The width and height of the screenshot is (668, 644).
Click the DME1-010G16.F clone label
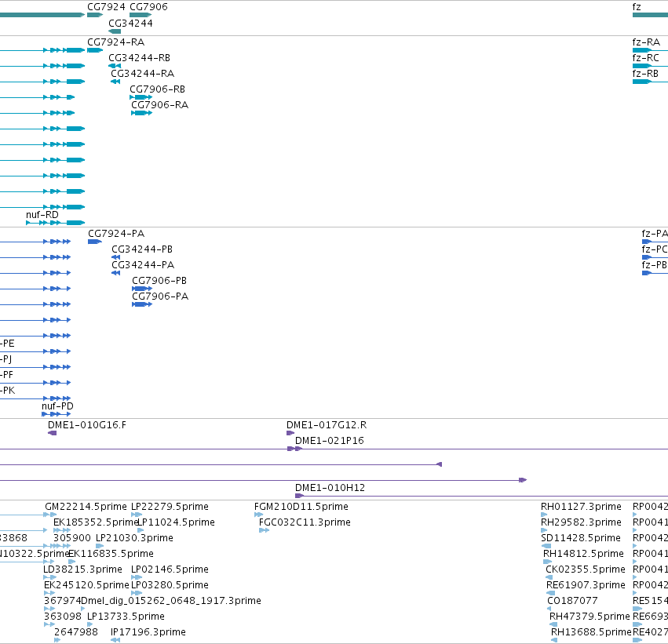(87, 425)
